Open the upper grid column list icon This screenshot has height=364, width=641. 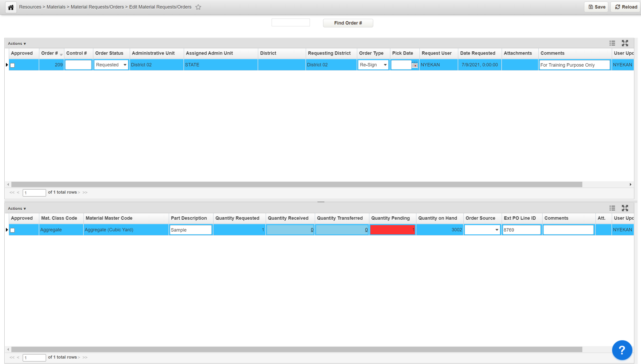coord(612,43)
